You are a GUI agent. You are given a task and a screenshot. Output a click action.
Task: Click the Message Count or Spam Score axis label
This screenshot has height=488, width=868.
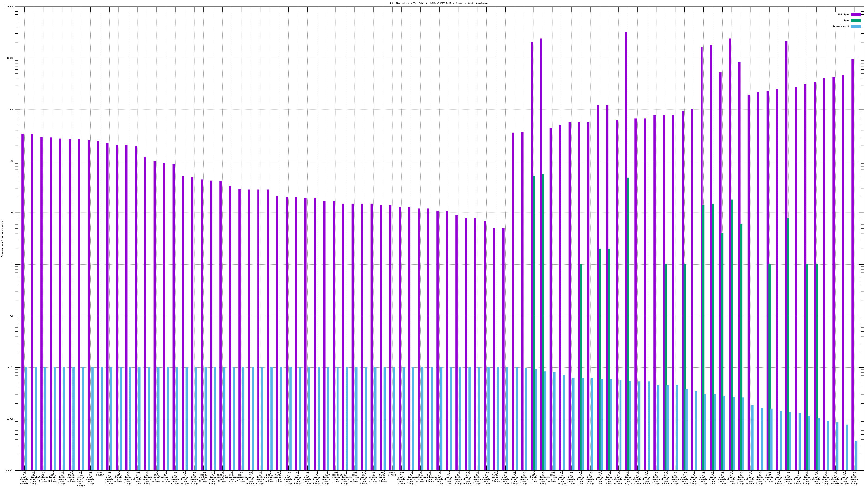click(2, 239)
